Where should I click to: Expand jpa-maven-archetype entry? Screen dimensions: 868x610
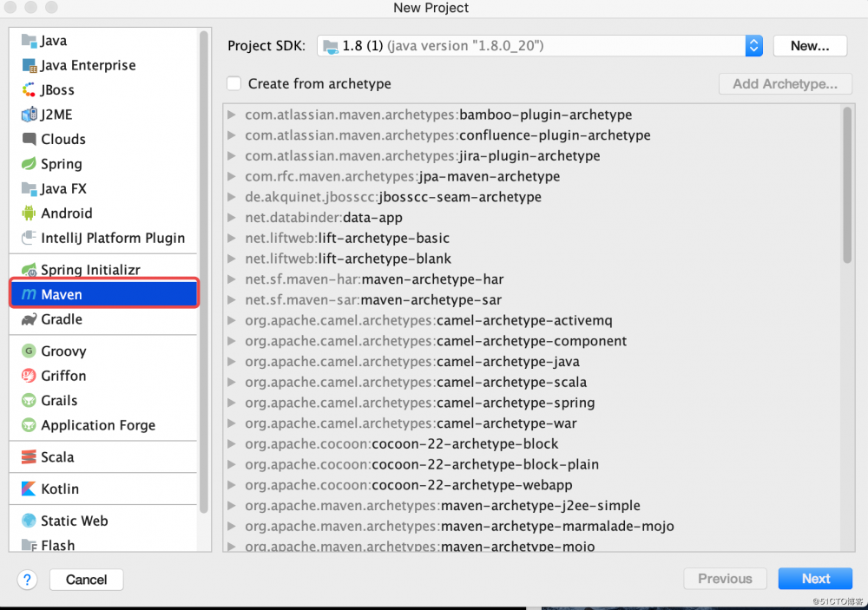232,176
